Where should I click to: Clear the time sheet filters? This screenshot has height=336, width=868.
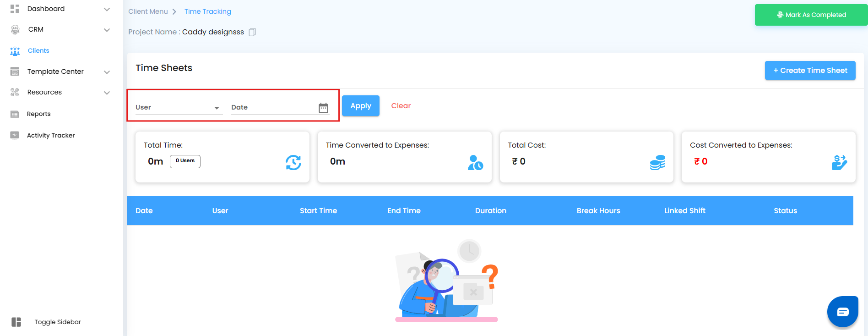point(401,105)
